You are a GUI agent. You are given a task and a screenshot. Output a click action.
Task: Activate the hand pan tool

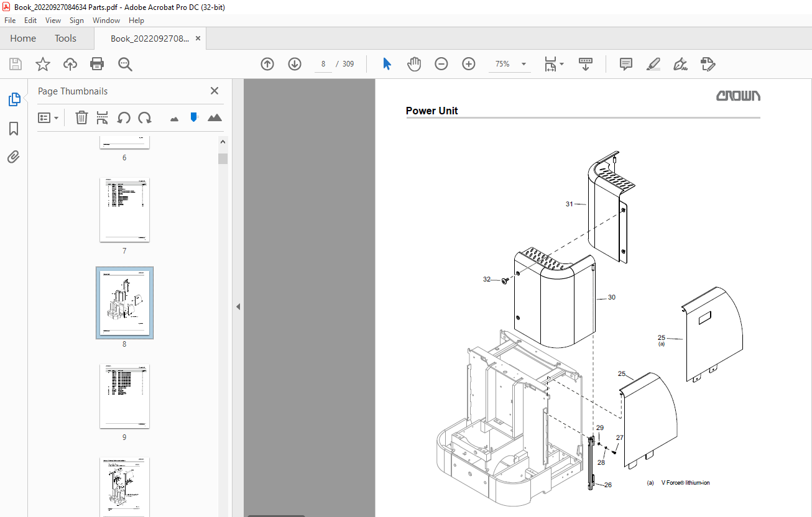coord(414,64)
